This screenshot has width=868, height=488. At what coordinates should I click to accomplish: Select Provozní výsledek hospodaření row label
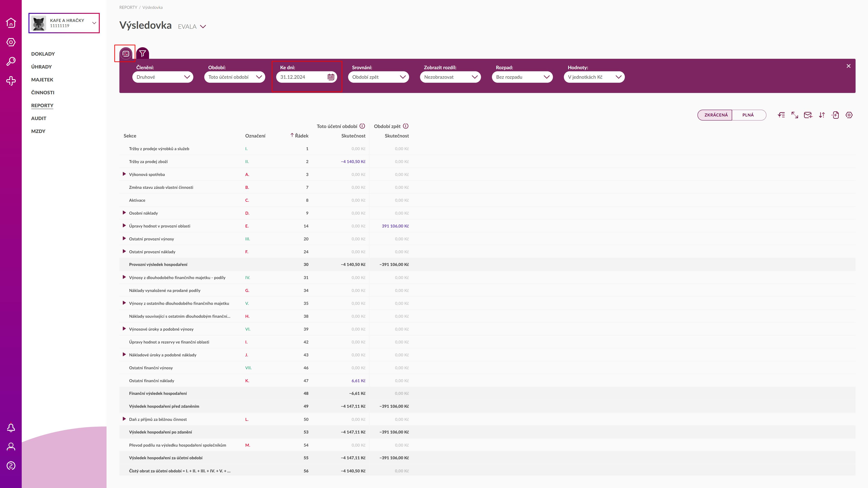(158, 265)
